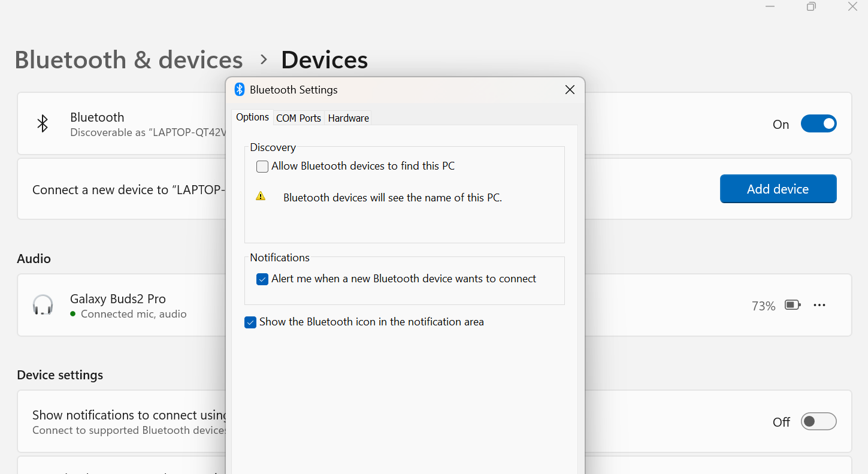The image size is (868, 474).
Task: Click the breadcrumb chevron before Devices
Action: (263, 60)
